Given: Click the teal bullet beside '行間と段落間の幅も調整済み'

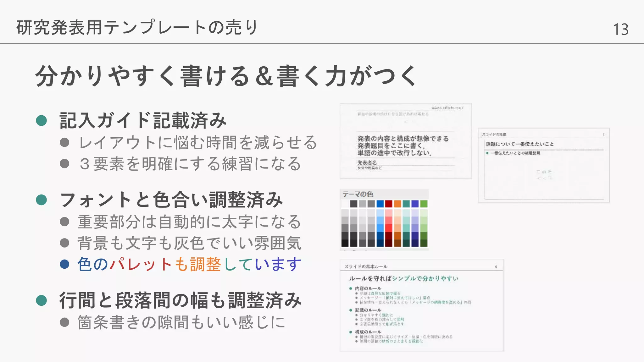Looking at the screenshot, I should coord(42,300).
